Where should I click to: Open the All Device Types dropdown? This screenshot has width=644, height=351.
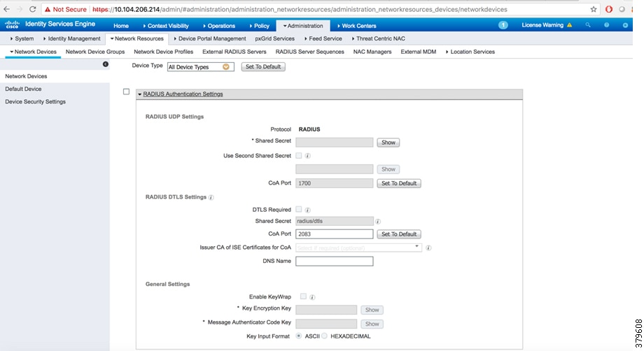point(200,67)
